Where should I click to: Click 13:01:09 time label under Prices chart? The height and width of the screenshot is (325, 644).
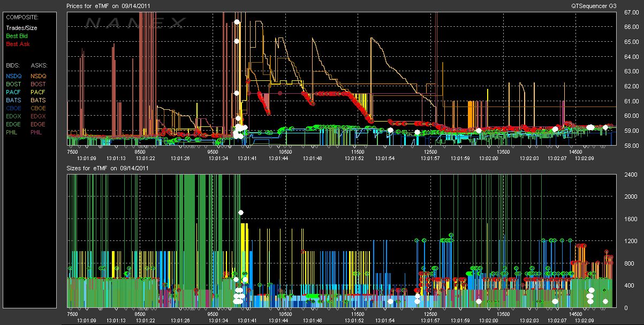point(86,158)
